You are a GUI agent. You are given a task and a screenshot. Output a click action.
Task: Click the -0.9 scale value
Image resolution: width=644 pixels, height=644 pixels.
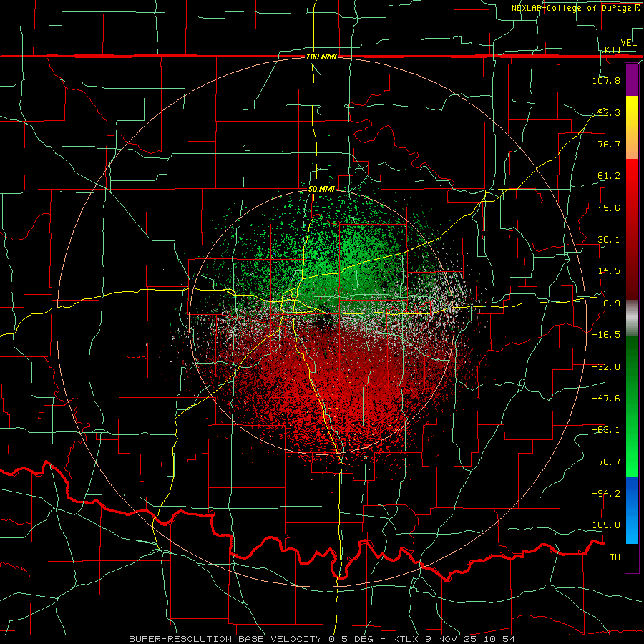coord(609,303)
